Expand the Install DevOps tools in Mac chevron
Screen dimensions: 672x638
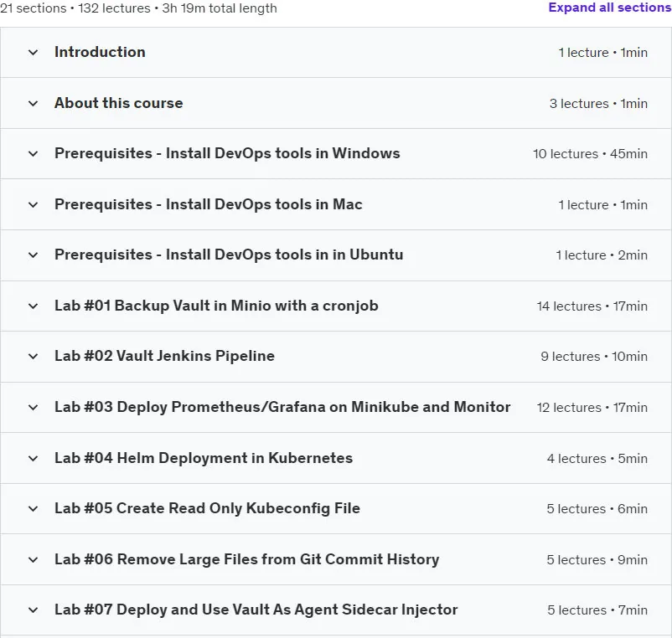(x=33, y=204)
